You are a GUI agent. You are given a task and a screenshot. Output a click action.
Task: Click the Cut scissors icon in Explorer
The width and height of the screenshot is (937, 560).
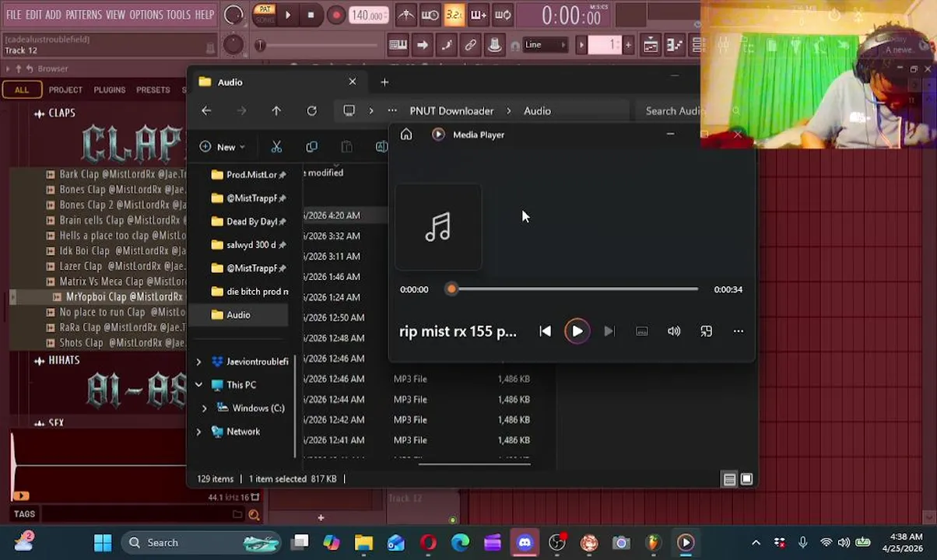[276, 147]
